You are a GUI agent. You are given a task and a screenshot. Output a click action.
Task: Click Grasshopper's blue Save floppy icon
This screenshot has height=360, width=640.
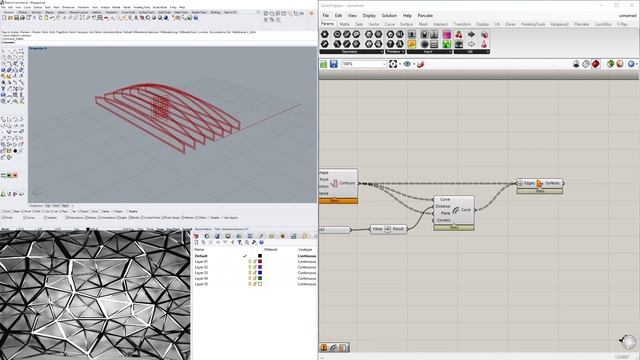coord(334,64)
